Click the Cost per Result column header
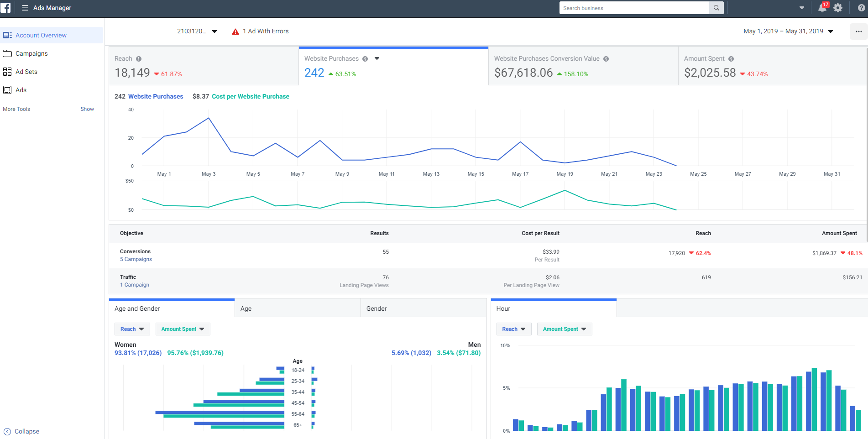The image size is (868, 439). [x=540, y=233]
